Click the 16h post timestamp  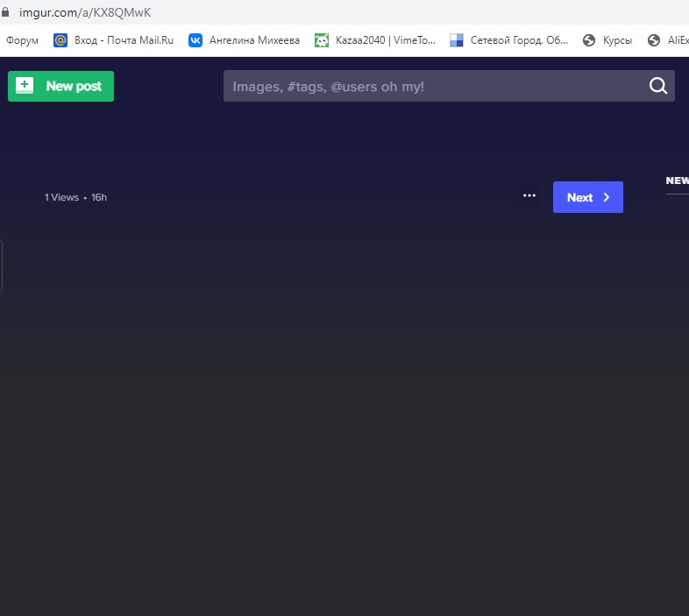click(99, 198)
